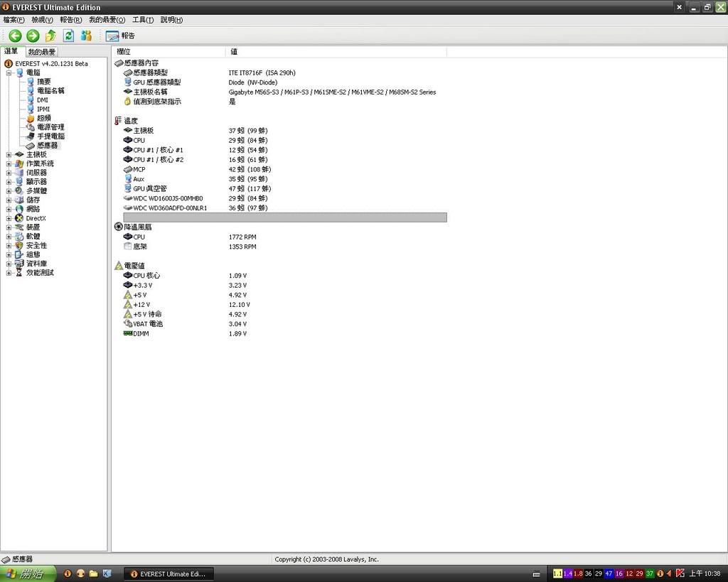Expand the 伺服器 tree branch

click(x=9, y=173)
